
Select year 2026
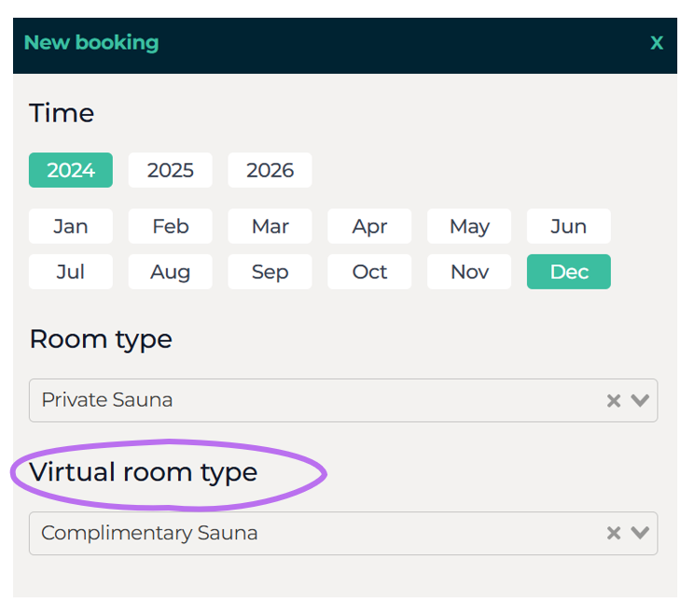pyautogui.click(x=270, y=170)
